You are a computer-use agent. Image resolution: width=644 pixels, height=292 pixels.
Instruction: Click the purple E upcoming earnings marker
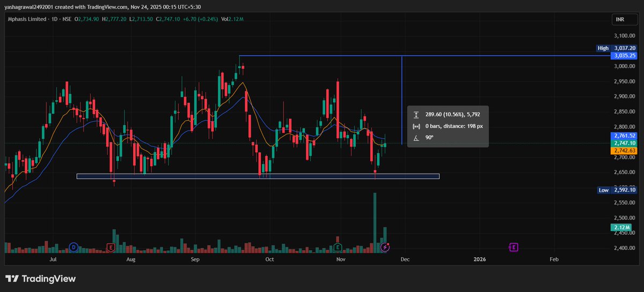pos(514,247)
